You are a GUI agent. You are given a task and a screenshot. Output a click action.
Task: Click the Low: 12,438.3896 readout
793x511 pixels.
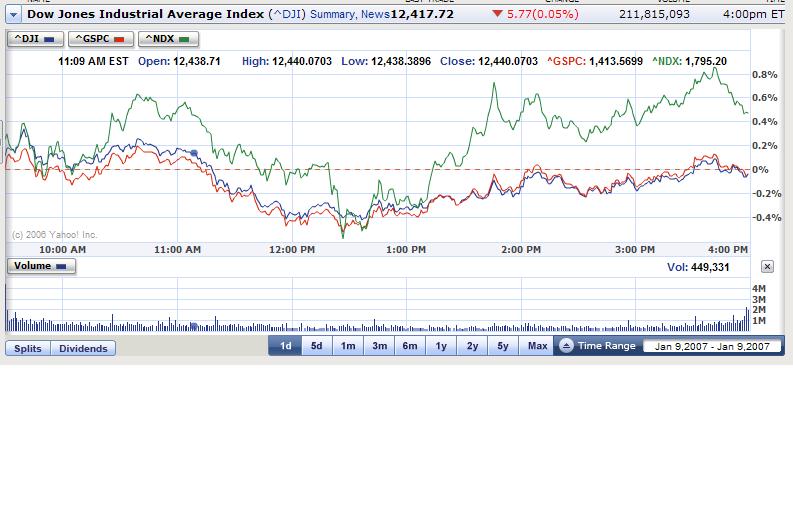point(386,61)
